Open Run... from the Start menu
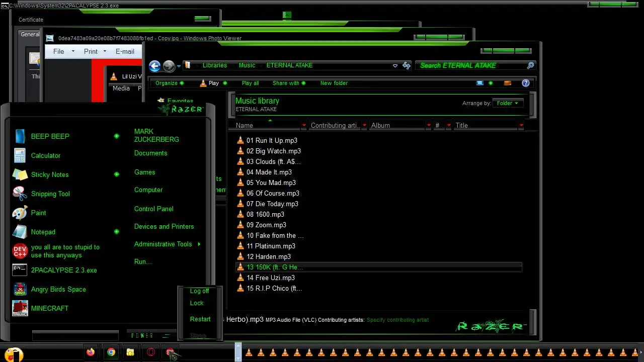 (142, 261)
